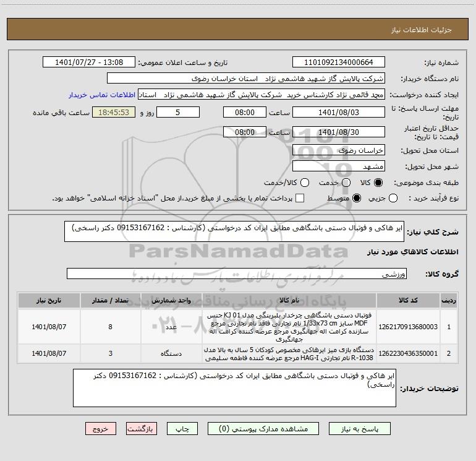The image size is (476, 461).
Task: Click quantity cell 3 in row 2
Action: coord(110,353)
